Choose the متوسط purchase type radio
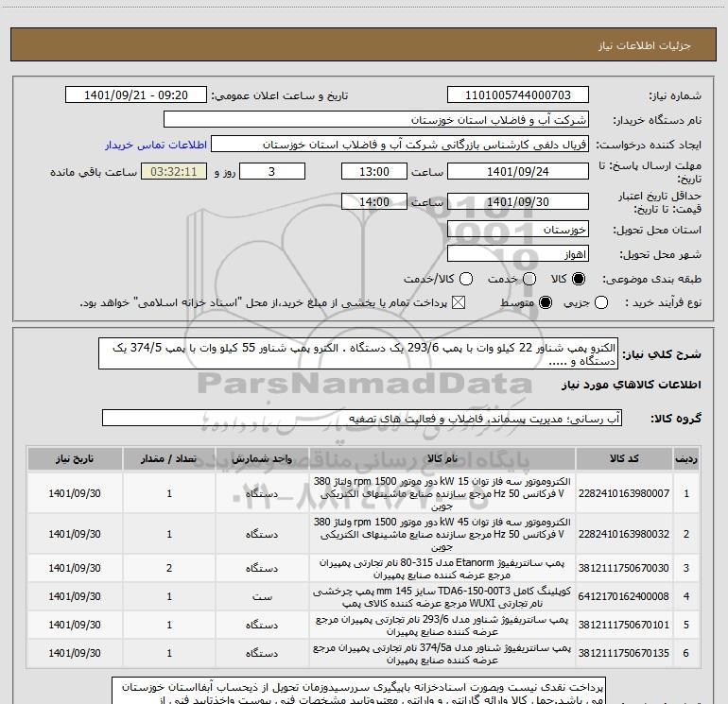 (x=546, y=303)
